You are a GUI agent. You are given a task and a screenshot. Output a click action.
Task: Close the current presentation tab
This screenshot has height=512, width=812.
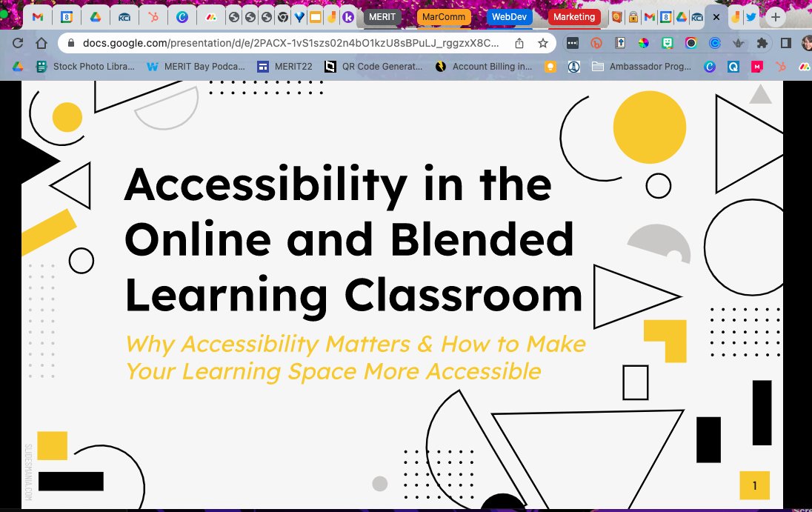716,17
